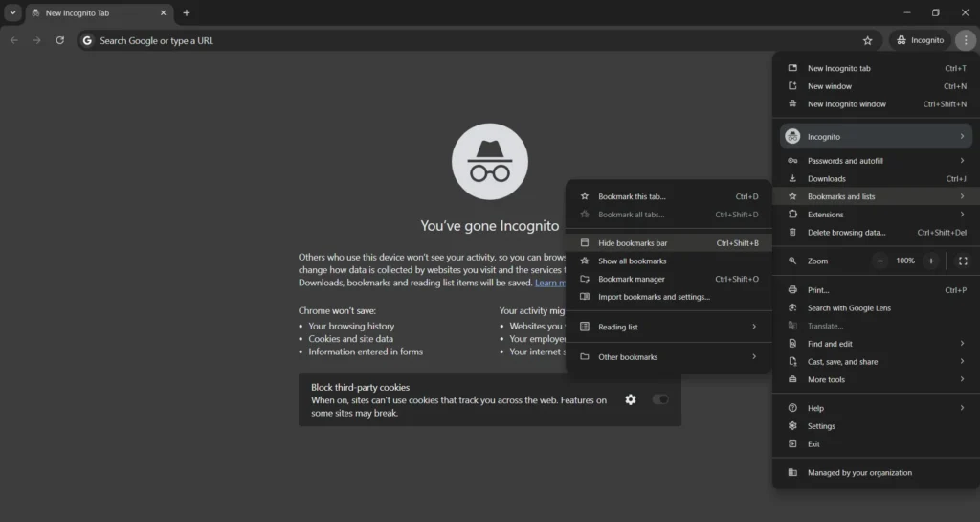Click the forward navigation arrow
The image size is (980, 522).
[37, 40]
